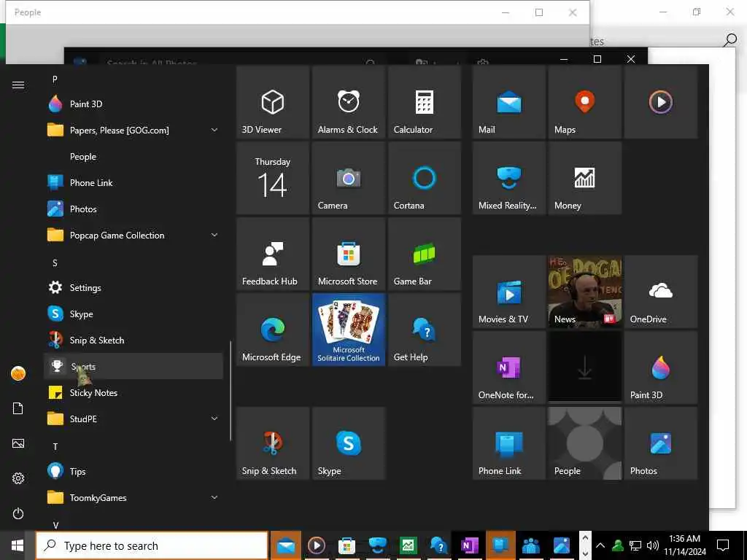Image resolution: width=747 pixels, height=560 pixels.
Task: Open OneNote from the taskbar
Action: (469, 545)
